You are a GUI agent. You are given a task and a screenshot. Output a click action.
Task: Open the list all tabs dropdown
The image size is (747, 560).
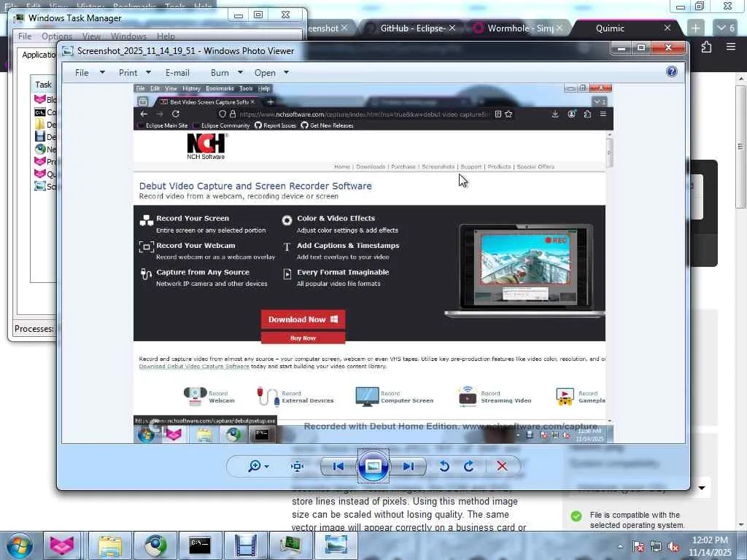[727, 28]
